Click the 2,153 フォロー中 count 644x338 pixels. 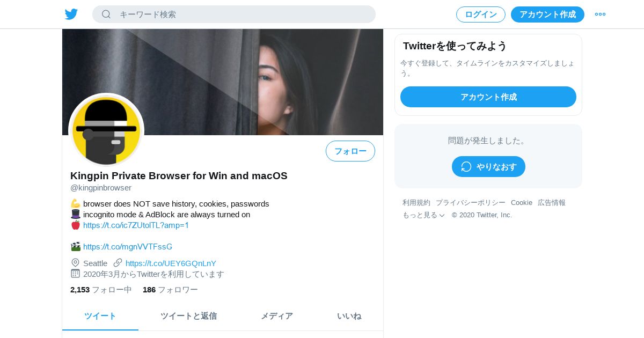(101, 290)
